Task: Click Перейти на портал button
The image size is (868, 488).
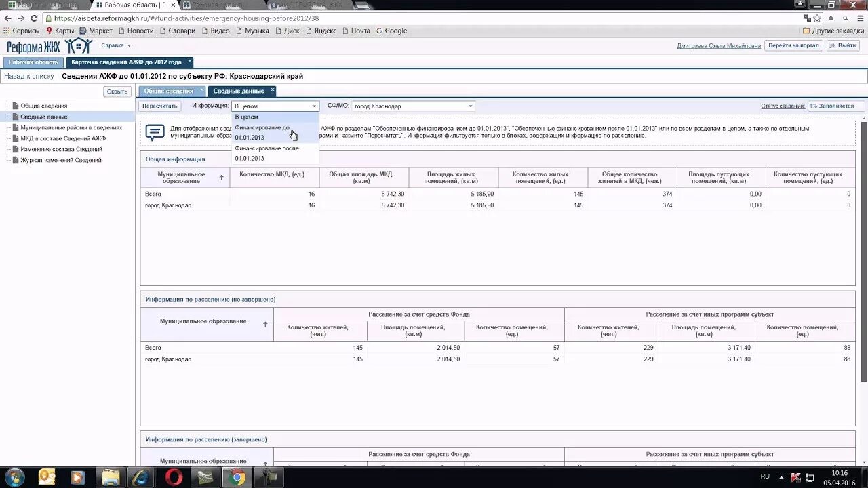Action: [x=793, y=45]
